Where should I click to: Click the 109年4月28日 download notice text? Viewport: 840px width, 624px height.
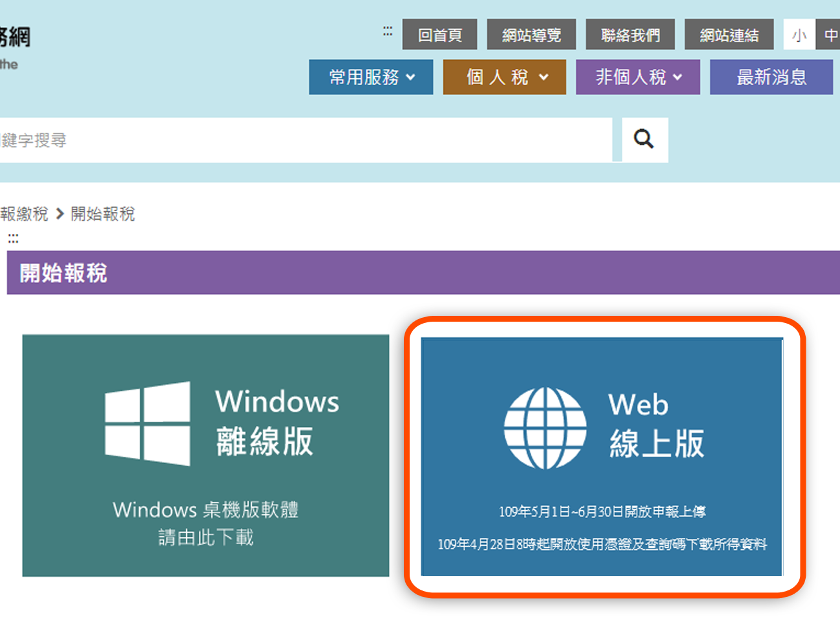[x=602, y=545]
